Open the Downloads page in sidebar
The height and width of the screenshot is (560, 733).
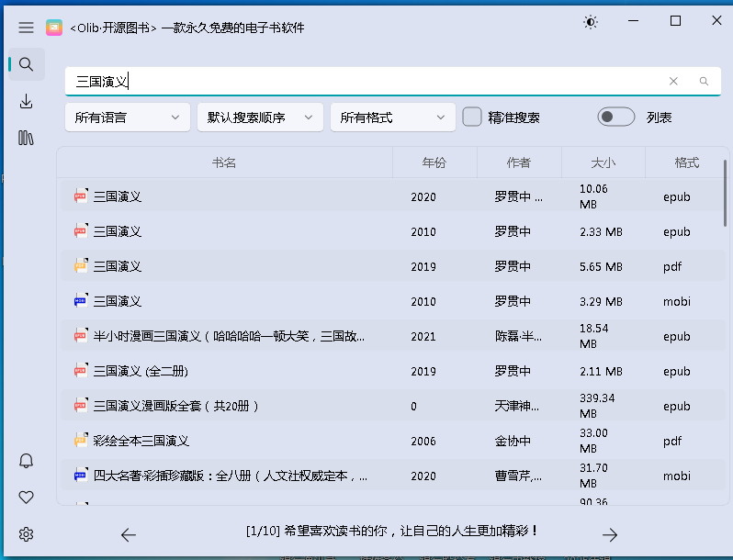pos(26,101)
